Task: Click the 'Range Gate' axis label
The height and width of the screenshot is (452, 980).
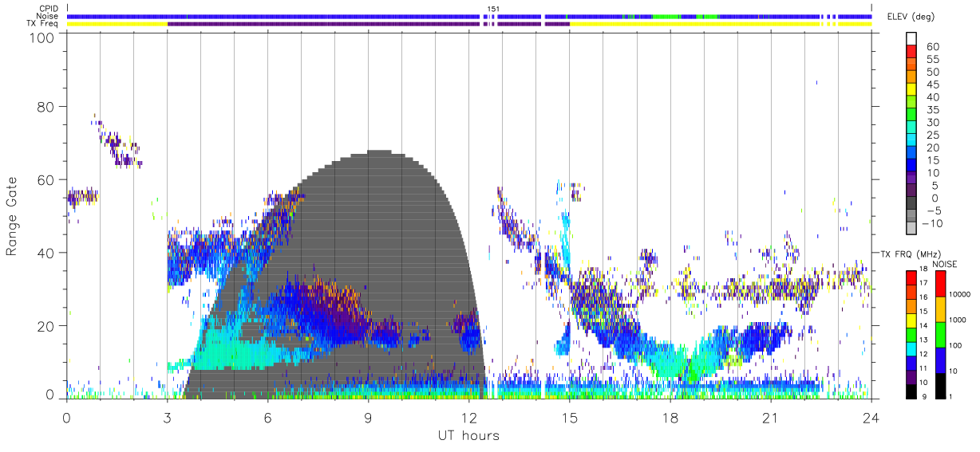Action: (x=12, y=217)
